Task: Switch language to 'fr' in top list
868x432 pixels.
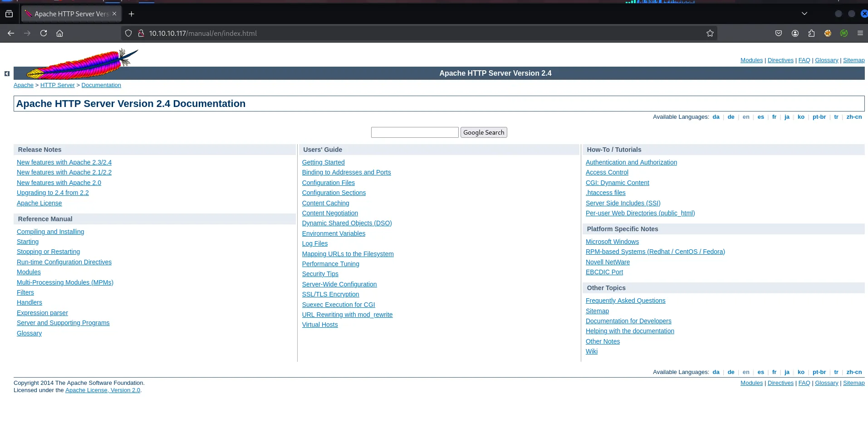Action: click(x=774, y=117)
